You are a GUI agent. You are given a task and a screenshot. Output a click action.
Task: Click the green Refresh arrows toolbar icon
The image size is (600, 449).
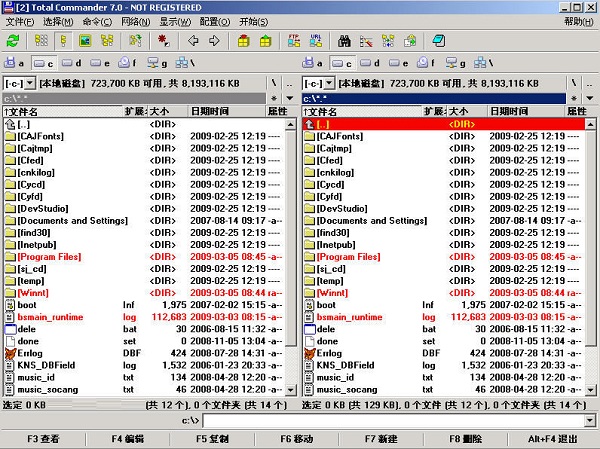[13, 41]
